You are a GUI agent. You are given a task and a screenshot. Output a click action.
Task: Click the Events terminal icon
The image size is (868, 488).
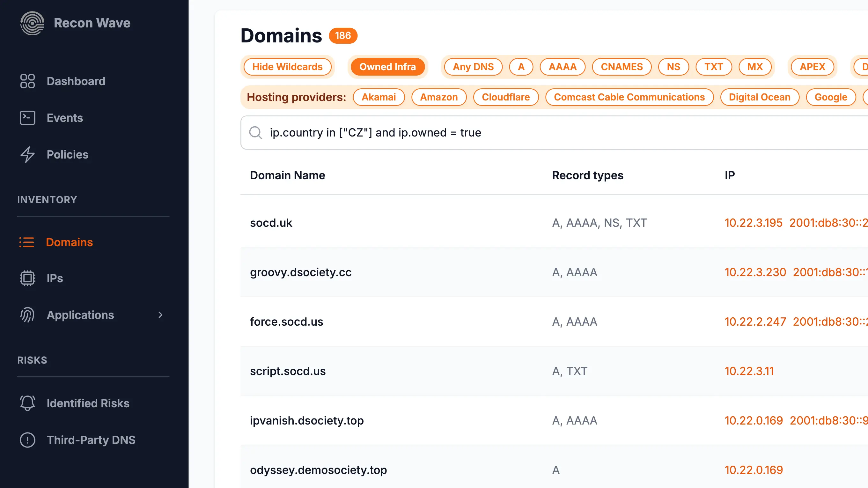27,118
